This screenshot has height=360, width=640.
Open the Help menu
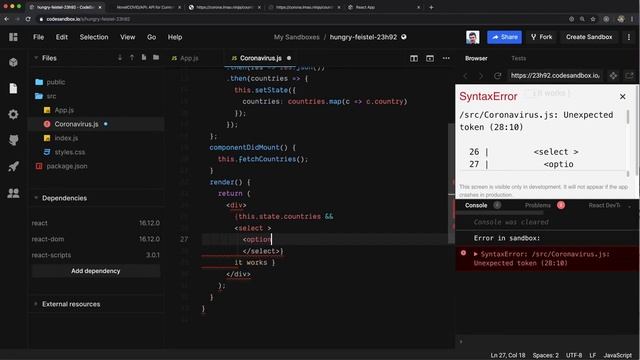point(175,37)
